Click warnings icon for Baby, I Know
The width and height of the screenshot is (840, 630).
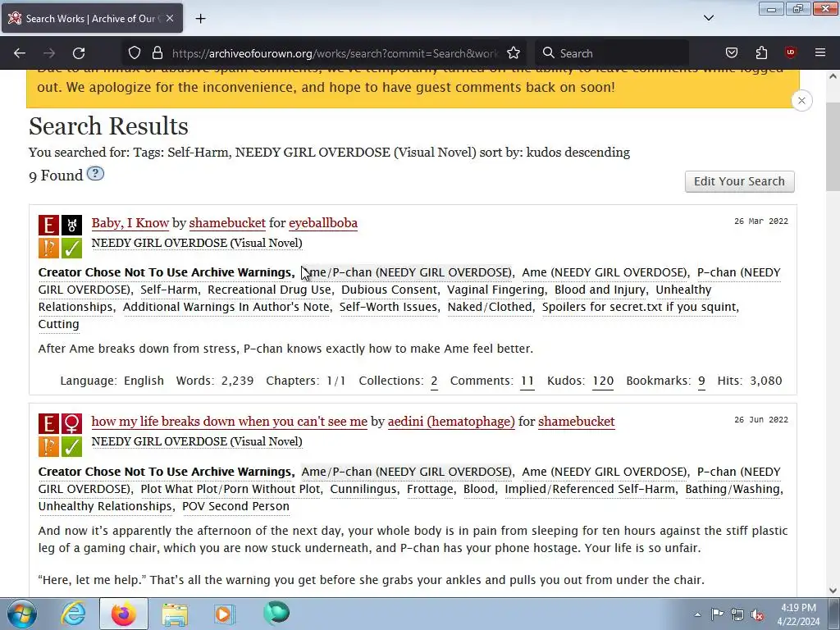48,248
